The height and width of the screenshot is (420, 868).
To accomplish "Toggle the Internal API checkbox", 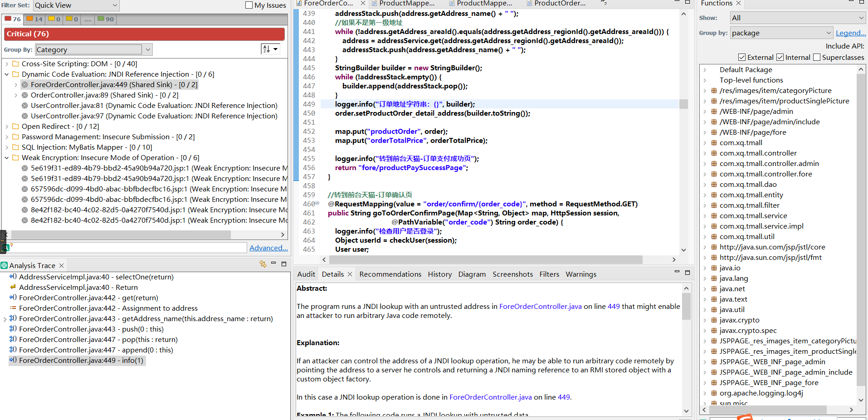I will click(x=780, y=57).
